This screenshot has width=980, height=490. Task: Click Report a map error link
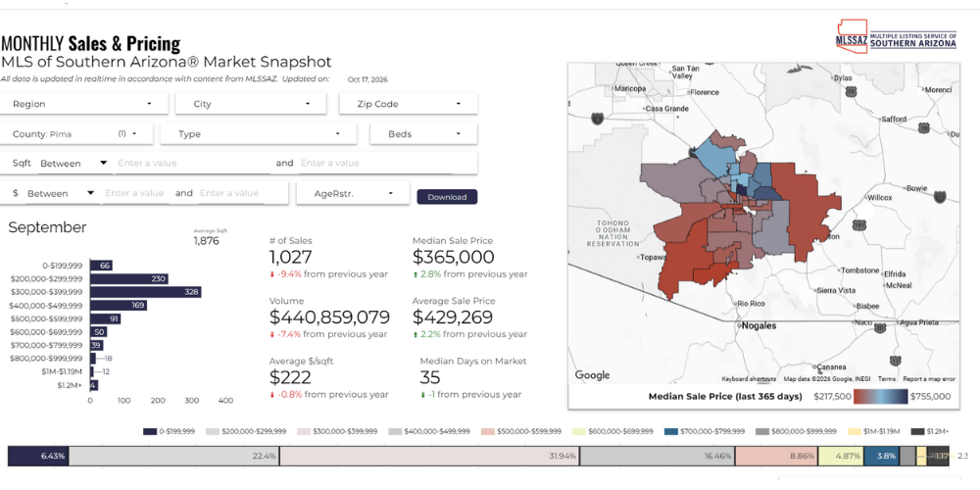929,378
